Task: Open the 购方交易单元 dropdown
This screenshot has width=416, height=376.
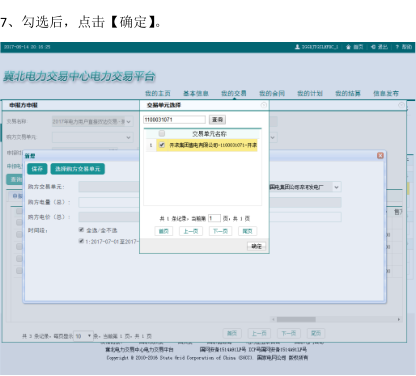Action: 92,137
